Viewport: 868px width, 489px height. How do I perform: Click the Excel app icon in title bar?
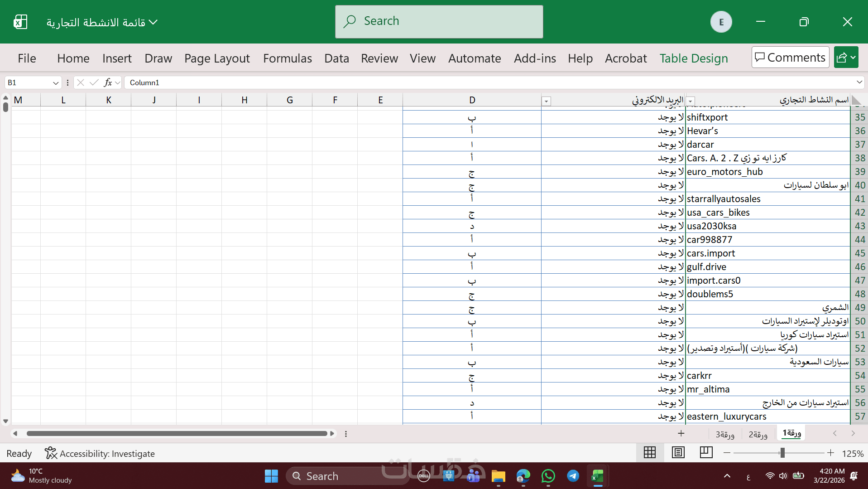pyautogui.click(x=20, y=22)
